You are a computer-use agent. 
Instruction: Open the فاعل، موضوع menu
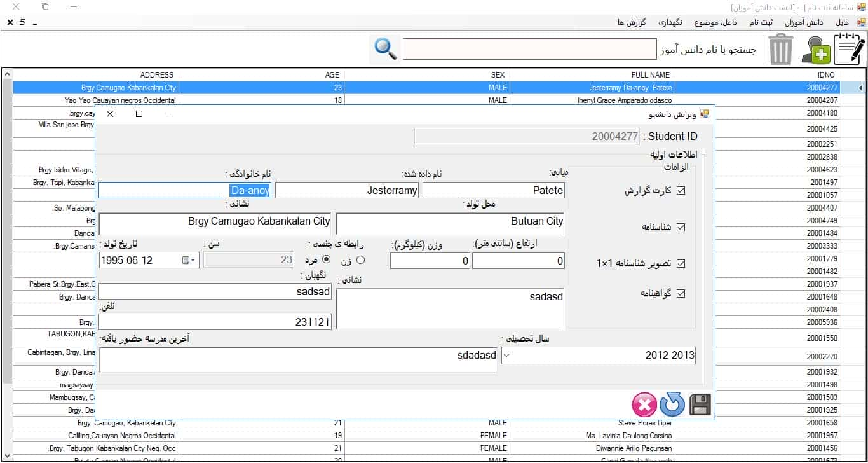(716, 22)
